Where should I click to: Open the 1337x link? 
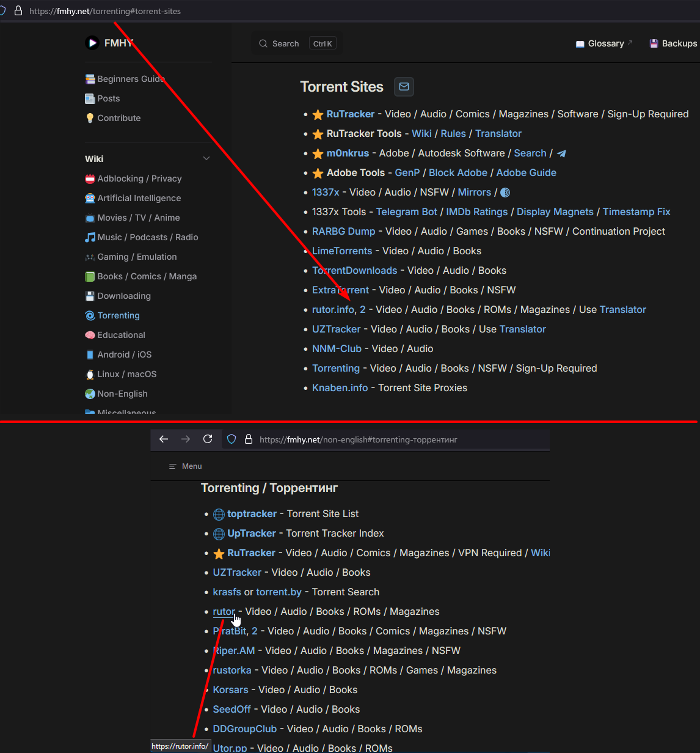[x=326, y=192]
